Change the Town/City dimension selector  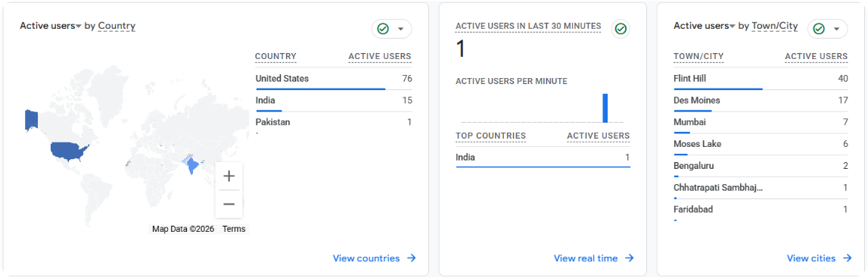point(774,26)
